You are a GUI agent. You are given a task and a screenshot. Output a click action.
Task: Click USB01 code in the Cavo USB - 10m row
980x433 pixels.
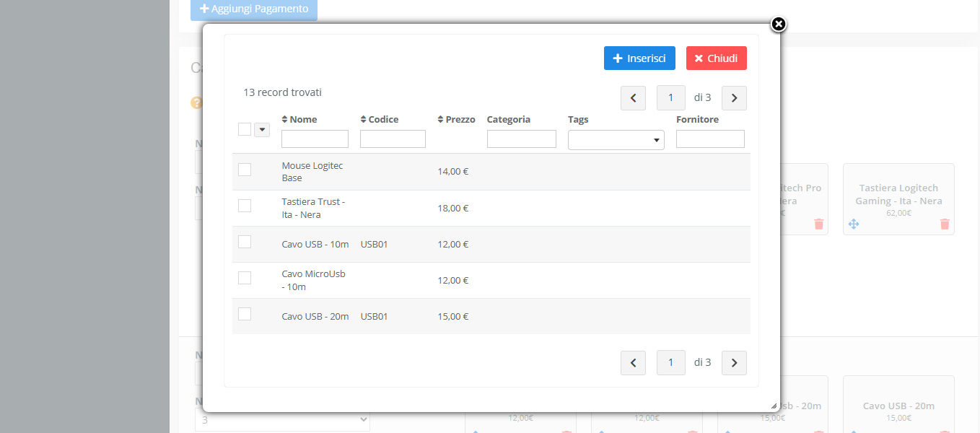click(x=375, y=244)
